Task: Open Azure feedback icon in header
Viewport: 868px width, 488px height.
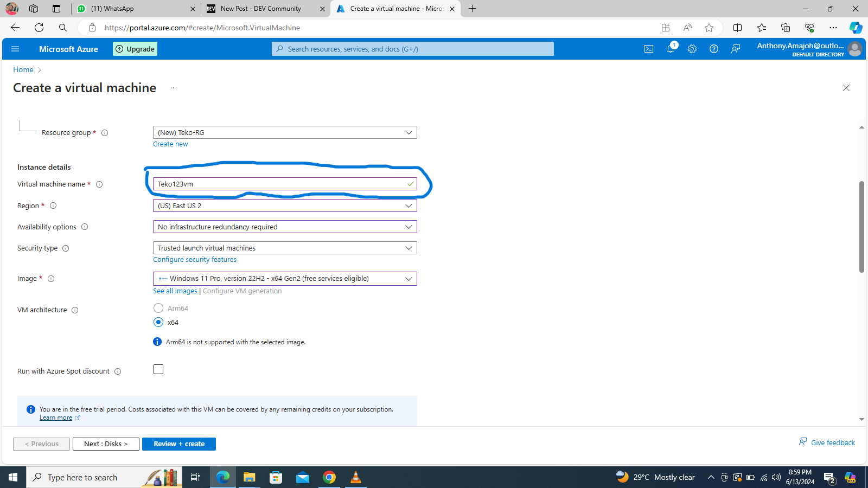Action: tap(736, 49)
